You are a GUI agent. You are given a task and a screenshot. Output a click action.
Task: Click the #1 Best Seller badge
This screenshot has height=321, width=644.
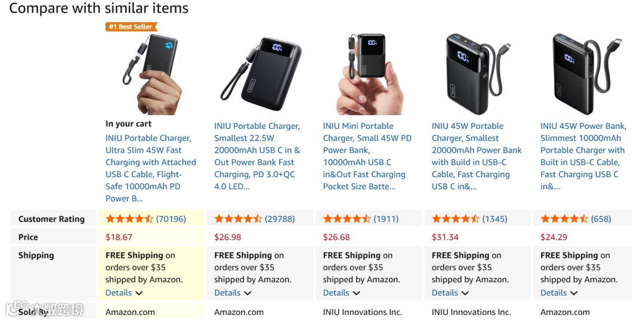click(x=131, y=27)
